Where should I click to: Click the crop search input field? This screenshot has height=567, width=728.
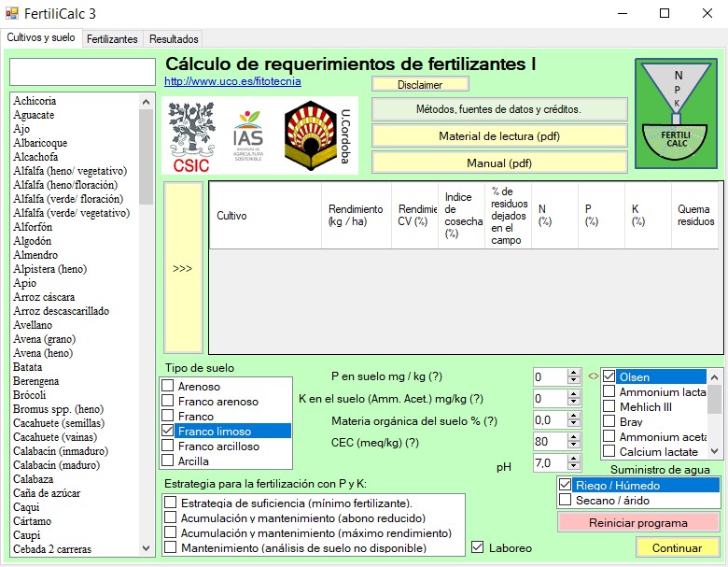click(83, 72)
